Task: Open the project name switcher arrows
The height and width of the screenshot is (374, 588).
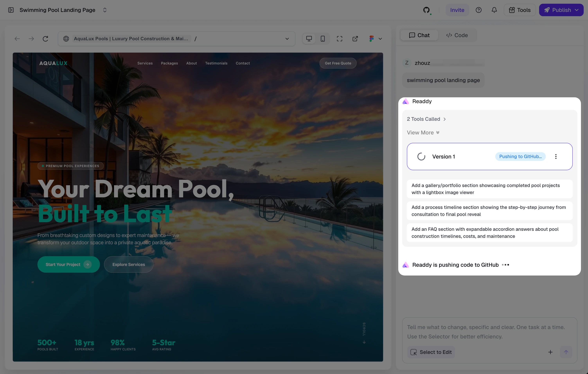Action: pyautogui.click(x=105, y=10)
